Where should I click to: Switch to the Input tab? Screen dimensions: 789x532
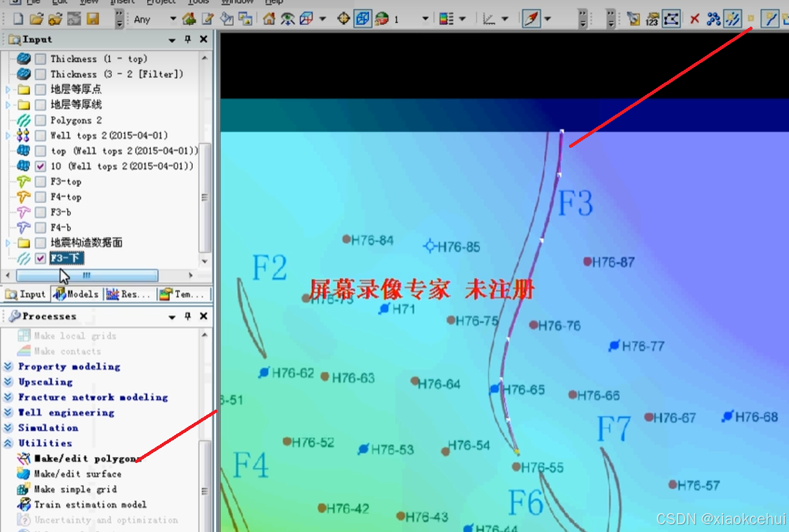pyautogui.click(x=25, y=294)
